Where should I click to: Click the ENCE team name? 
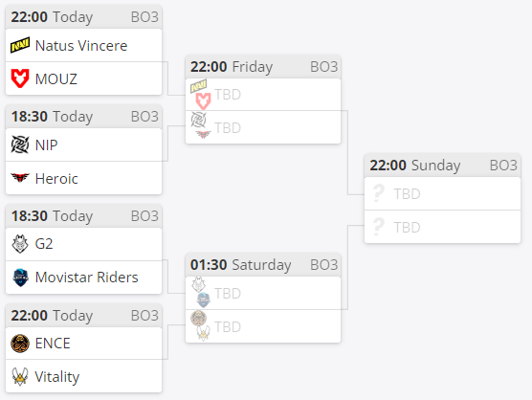(53, 344)
